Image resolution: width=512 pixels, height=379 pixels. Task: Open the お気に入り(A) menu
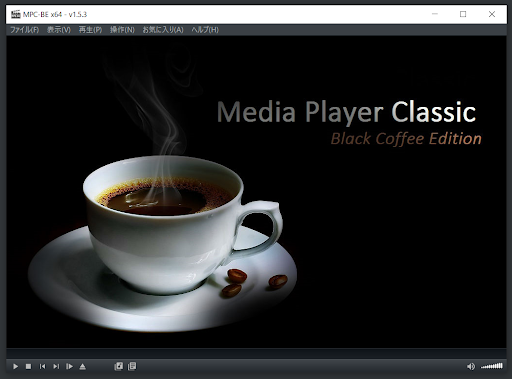pyautogui.click(x=163, y=30)
